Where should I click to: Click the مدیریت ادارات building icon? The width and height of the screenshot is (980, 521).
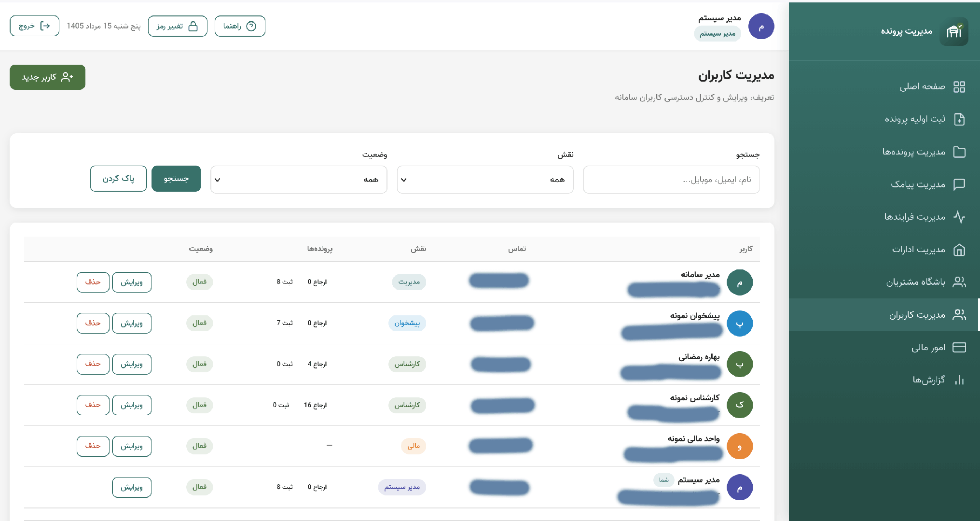959,250
